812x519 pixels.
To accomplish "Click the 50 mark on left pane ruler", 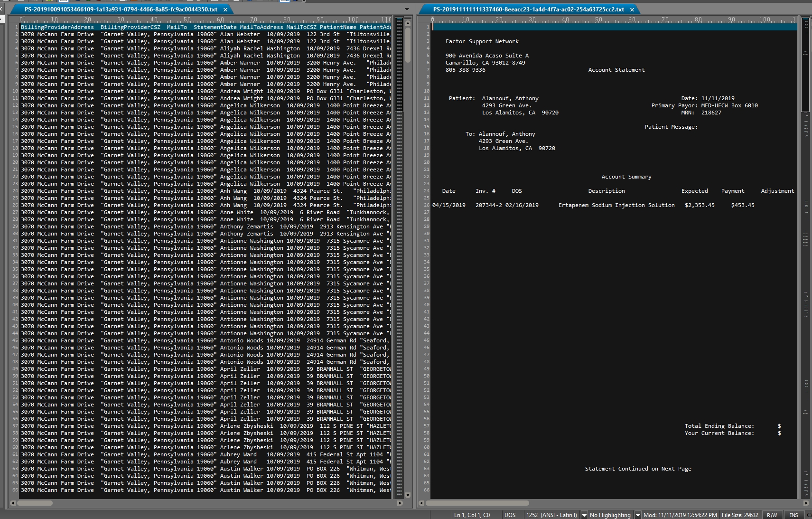I will click(187, 19).
